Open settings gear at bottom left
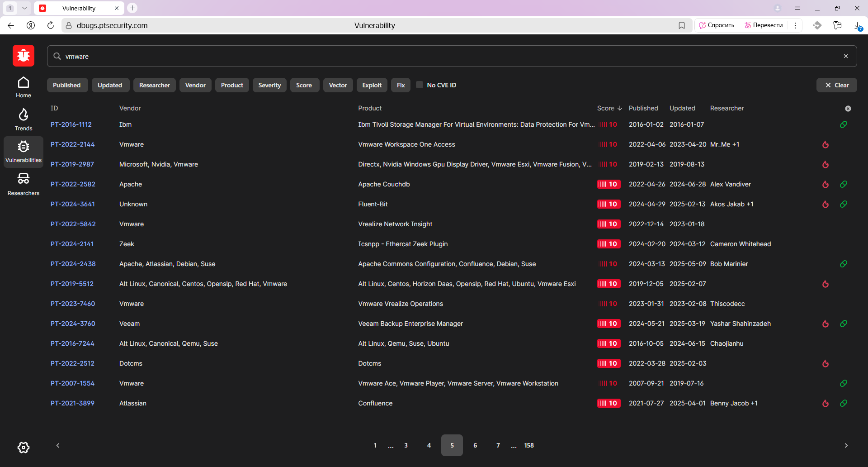This screenshot has height=467, width=868. pos(24,448)
